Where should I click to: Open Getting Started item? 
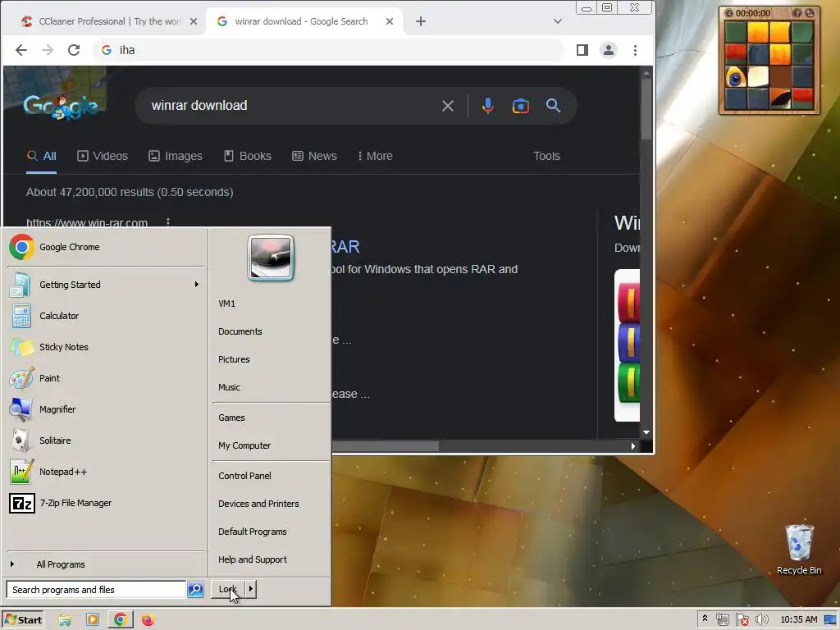tap(106, 285)
